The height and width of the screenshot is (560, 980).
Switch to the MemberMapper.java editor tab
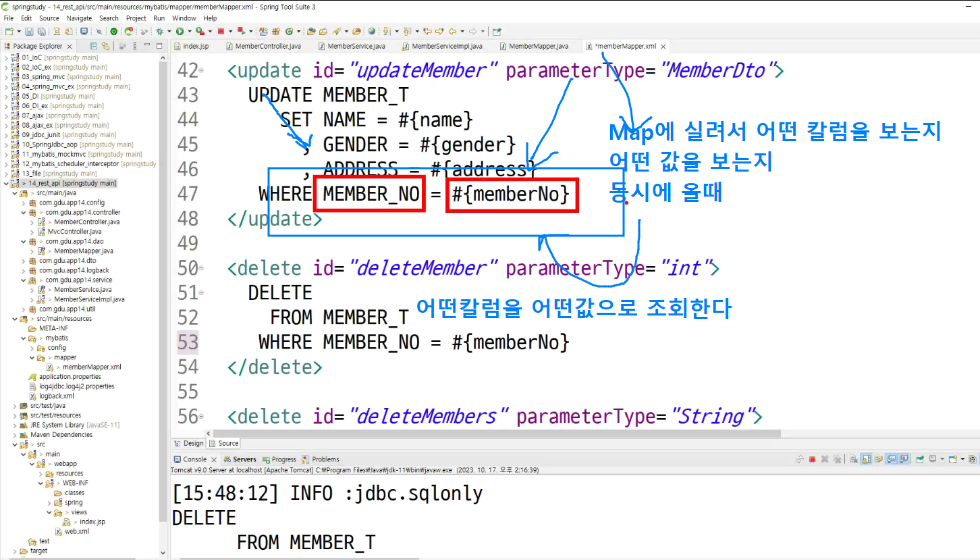(x=533, y=47)
